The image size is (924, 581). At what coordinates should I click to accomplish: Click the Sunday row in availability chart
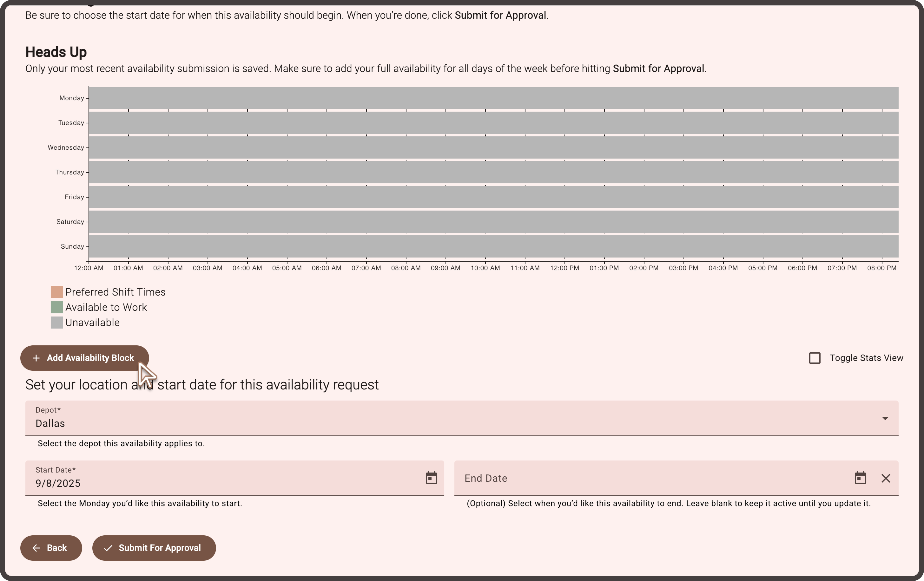[x=493, y=246]
